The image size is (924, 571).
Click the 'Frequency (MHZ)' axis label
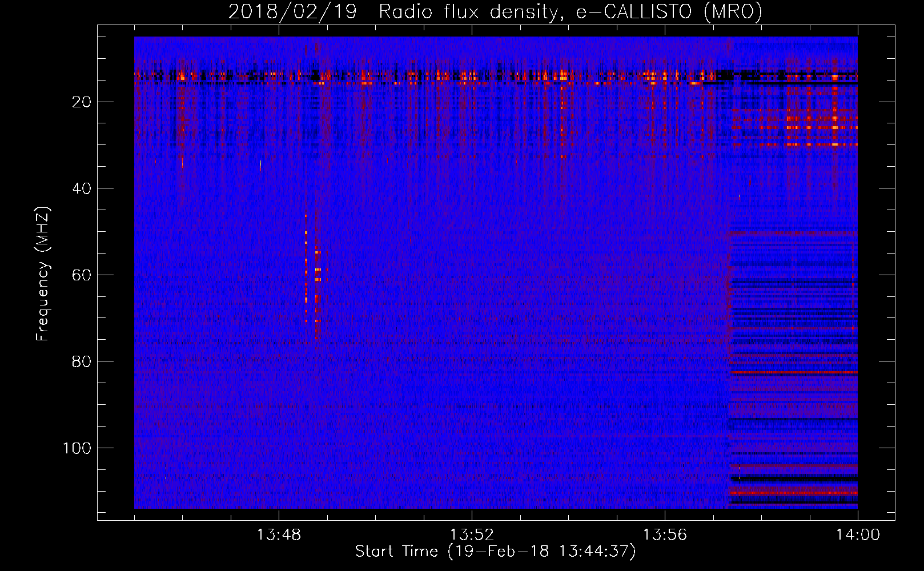click(x=43, y=274)
